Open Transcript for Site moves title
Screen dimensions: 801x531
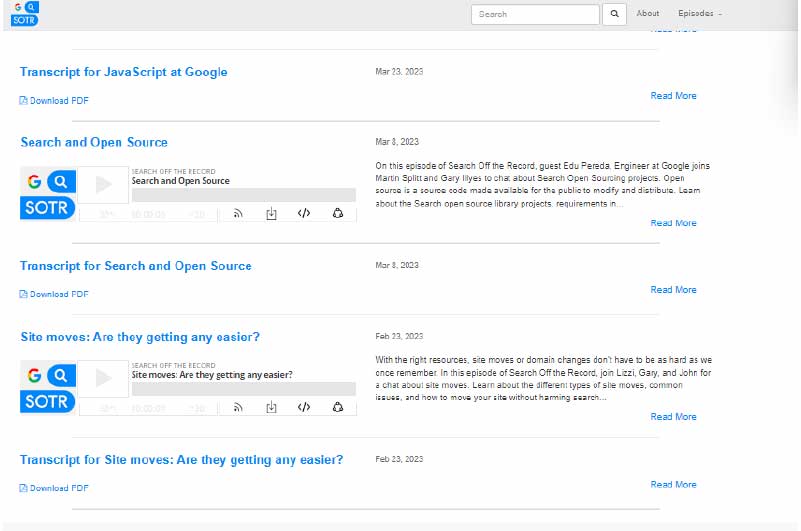tap(181, 459)
